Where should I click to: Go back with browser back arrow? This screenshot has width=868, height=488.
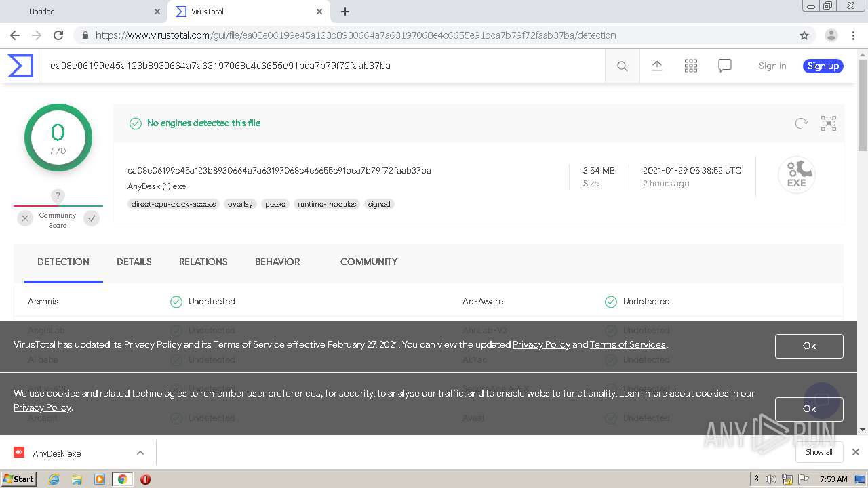[15, 35]
